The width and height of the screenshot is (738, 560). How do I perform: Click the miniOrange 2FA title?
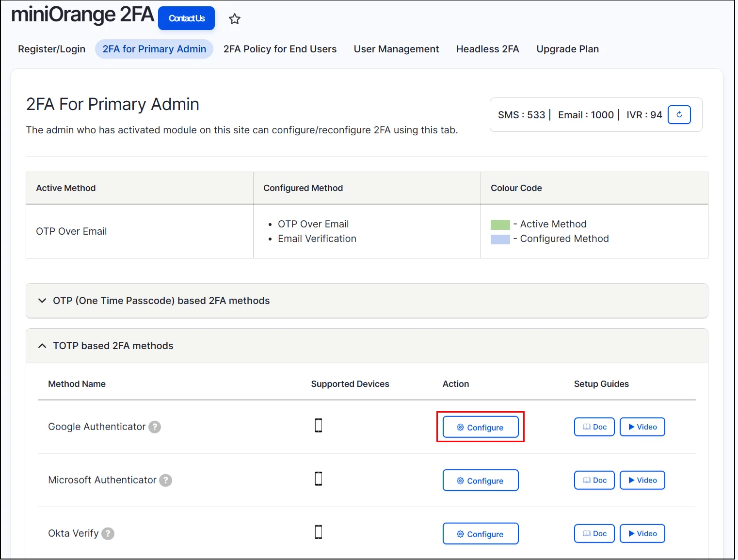(82, 15)
